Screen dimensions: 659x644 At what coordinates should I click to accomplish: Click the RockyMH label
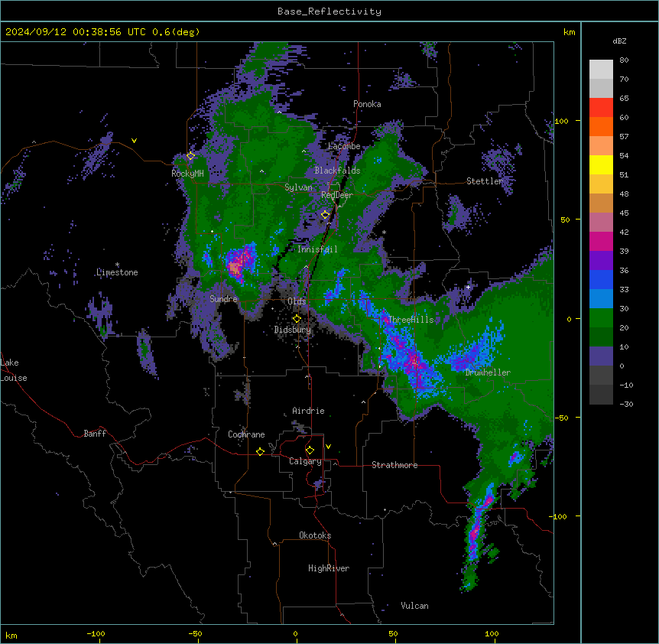tap(187, 174)
